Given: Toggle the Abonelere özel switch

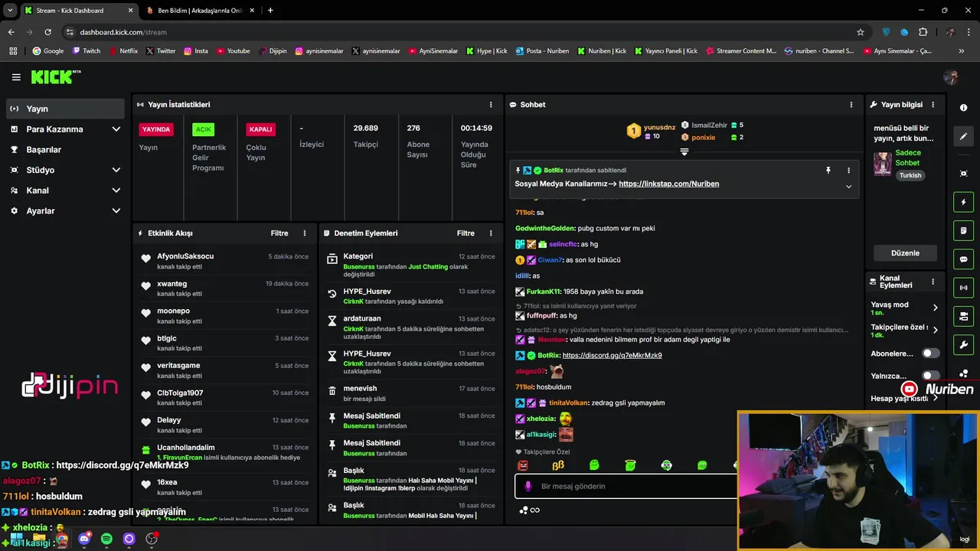Looking at the screenshot, I should (931, 354).
